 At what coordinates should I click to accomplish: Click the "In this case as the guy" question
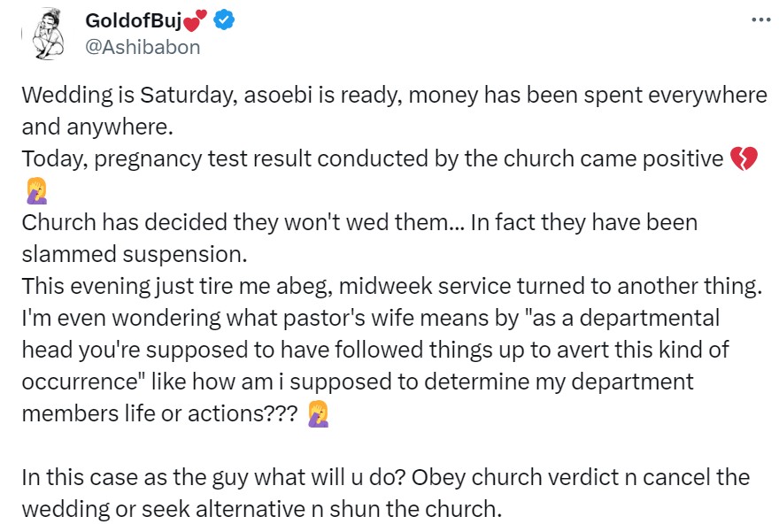click(385, 478)
